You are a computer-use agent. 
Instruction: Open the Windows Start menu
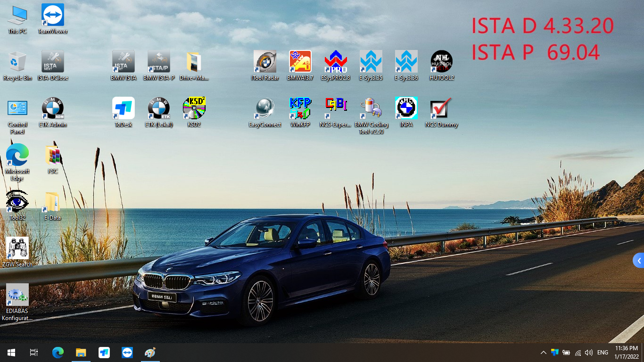coord(11,353)
